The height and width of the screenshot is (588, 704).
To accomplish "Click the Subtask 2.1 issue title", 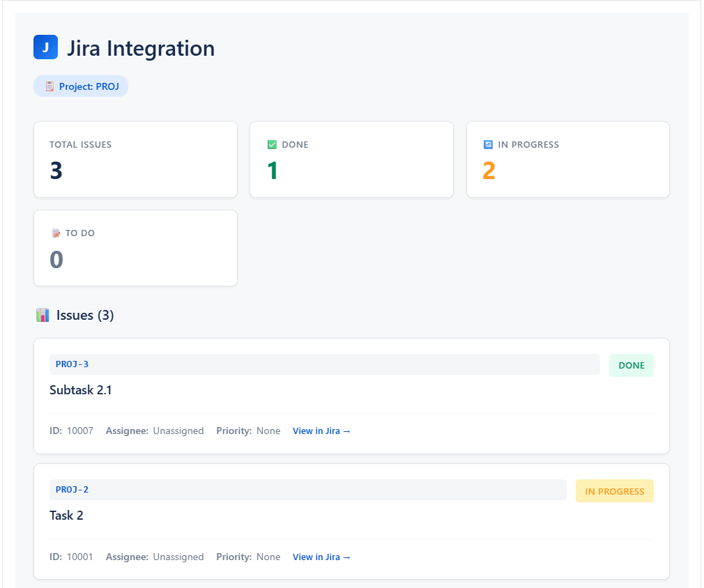I will click(x=80, y=389).
